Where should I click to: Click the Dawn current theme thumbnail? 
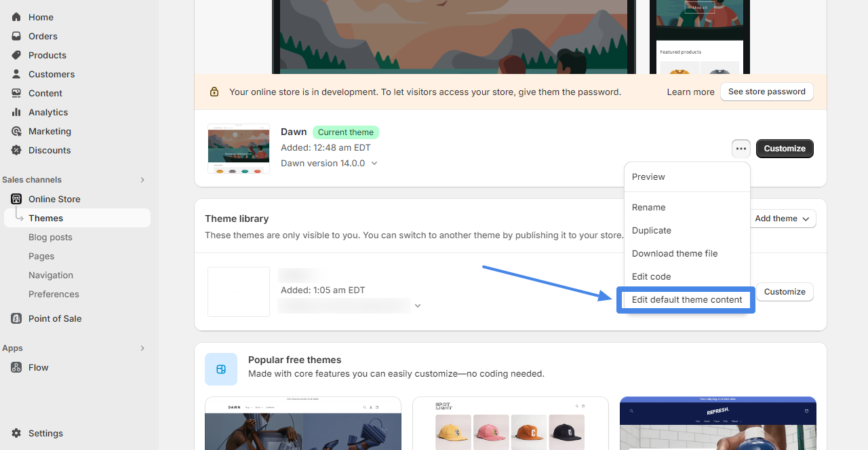coord(239,149)
